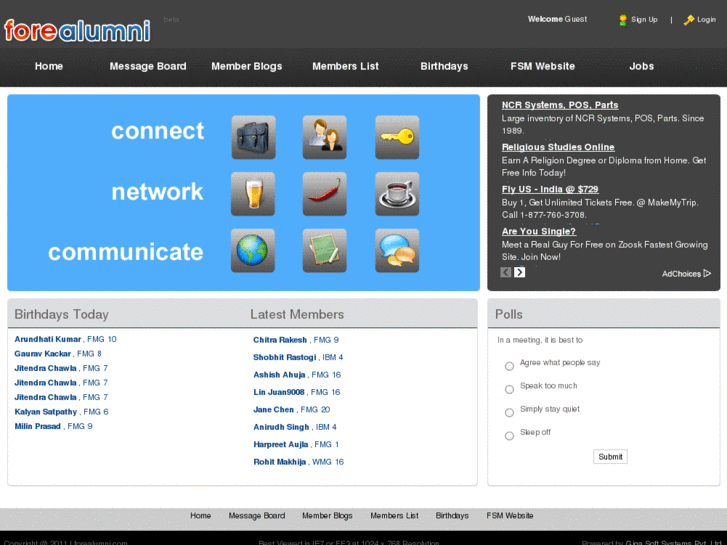Open Jobs in top navigation
The width and height of the screenshot is (727, 545).
pyautogui.click(x=642, y=66)
